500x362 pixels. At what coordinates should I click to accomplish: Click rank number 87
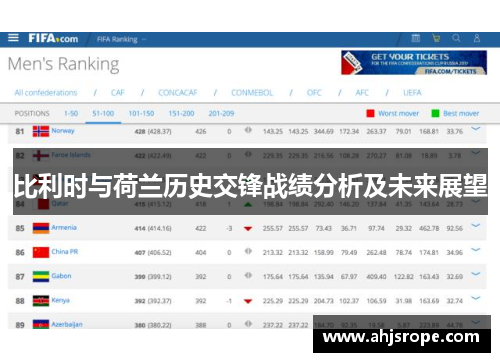[20, 277]
